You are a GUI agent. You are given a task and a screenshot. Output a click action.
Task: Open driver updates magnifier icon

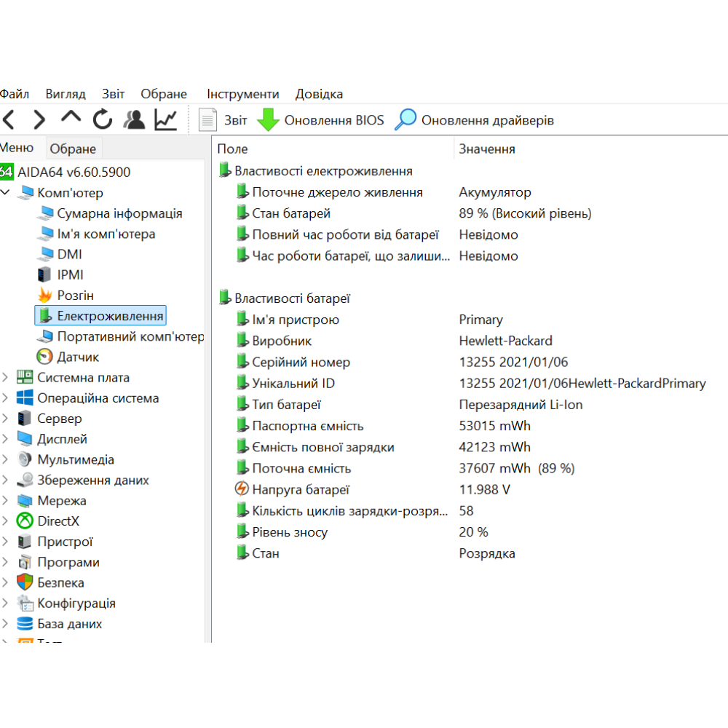(405, 120)
